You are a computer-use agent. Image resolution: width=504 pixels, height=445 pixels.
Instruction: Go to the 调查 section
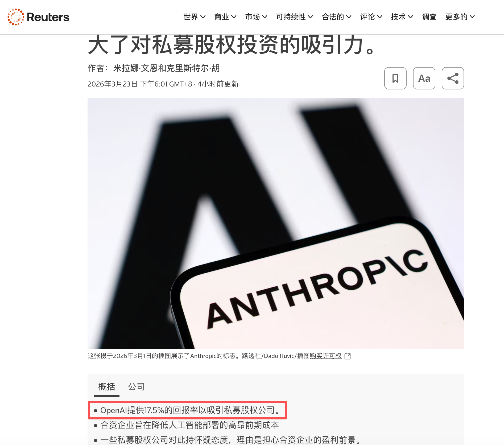[429, 17]
